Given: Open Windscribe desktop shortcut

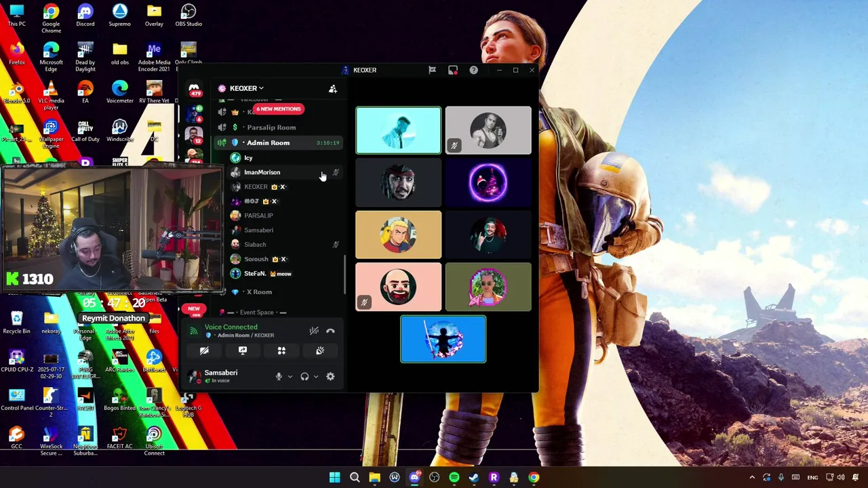Looking at the screenshot, I should 119,131.
